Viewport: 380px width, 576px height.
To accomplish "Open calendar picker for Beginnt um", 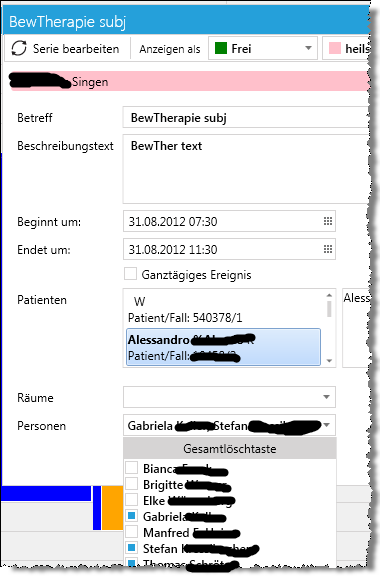I will [x=328, y=221].
